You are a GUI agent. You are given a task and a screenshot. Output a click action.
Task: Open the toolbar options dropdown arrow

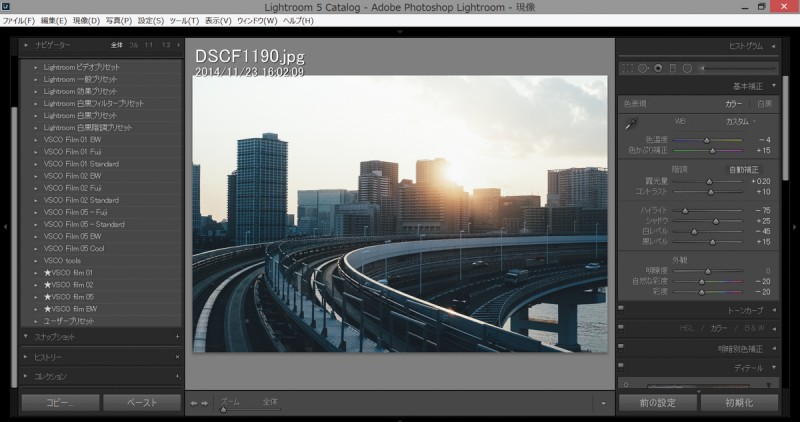tap(603, 404)
